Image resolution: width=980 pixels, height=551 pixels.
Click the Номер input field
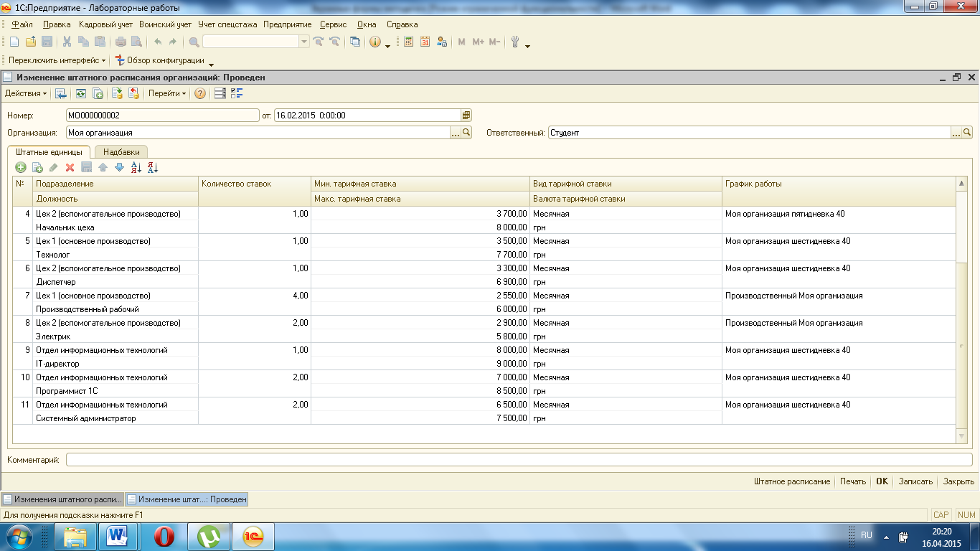[162, 115]
